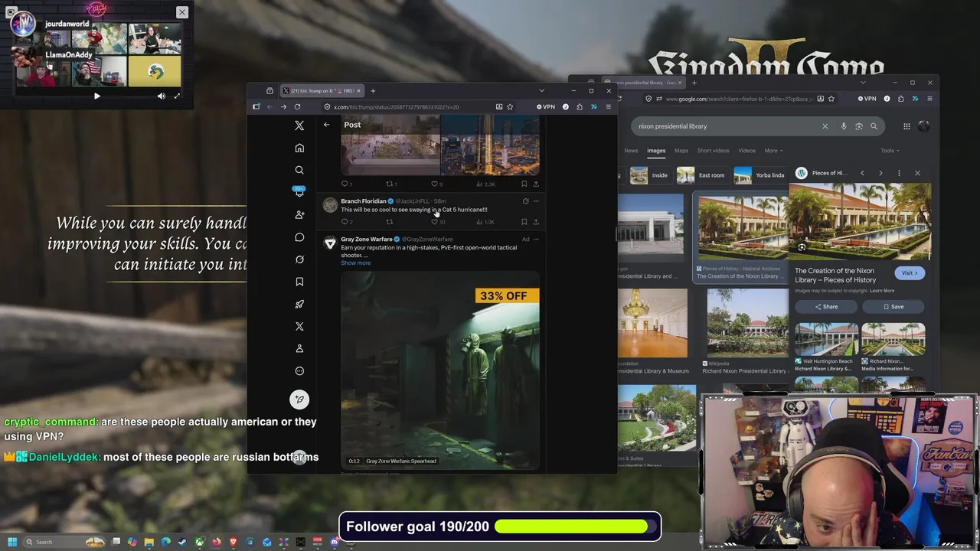Toggle VPN in X browser toolbar
Screen dimensions: 980x551
point(546,107)
